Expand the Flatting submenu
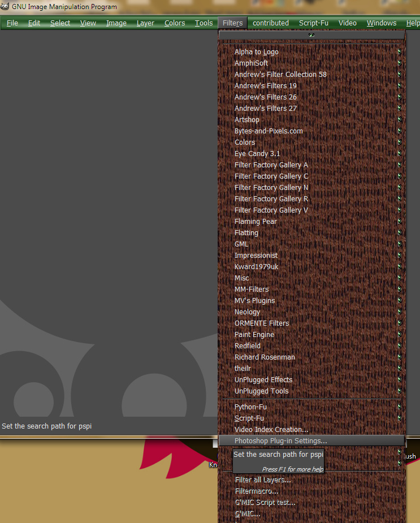The width and height of the screenshot is (420, 523). (311, 233)
